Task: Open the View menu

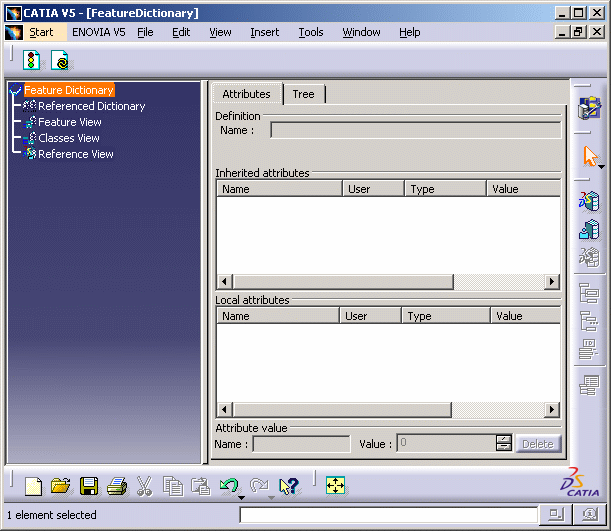Action: 220,32
